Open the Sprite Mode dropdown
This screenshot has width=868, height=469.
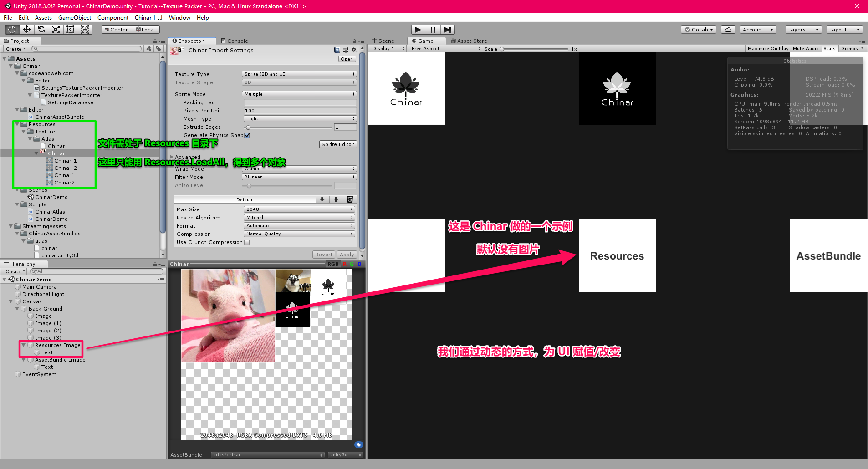299,94
